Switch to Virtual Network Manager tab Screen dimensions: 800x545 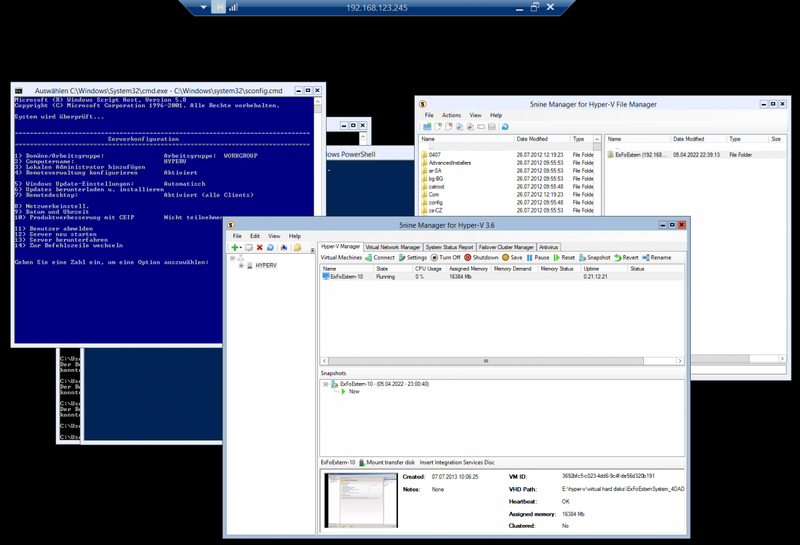pyautogui.click(x=393, y=247)
